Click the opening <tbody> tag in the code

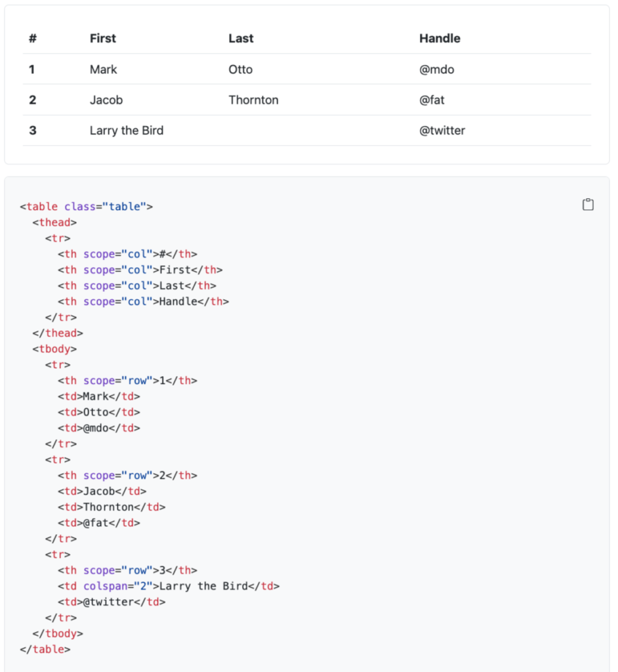tap(54, 349)
